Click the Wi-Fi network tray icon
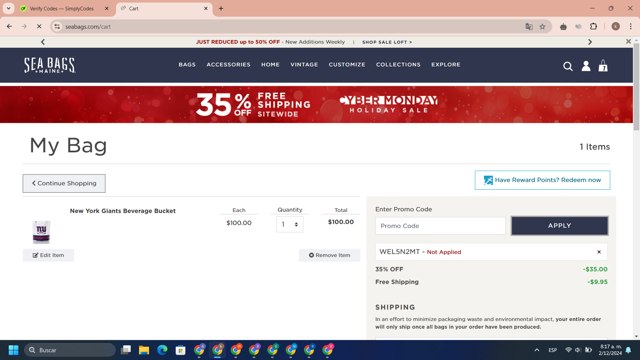640x360 pixels. [568, 350]
